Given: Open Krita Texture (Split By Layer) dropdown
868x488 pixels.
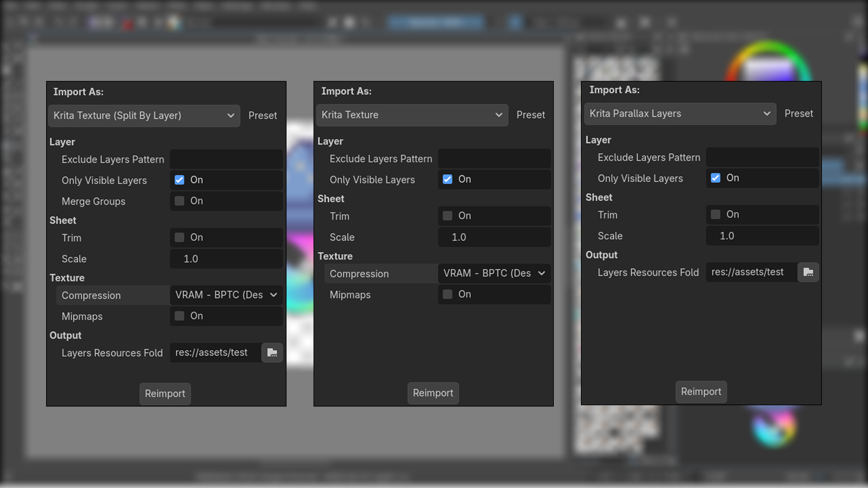Looking at the screenshot, I should coord(144,116).
